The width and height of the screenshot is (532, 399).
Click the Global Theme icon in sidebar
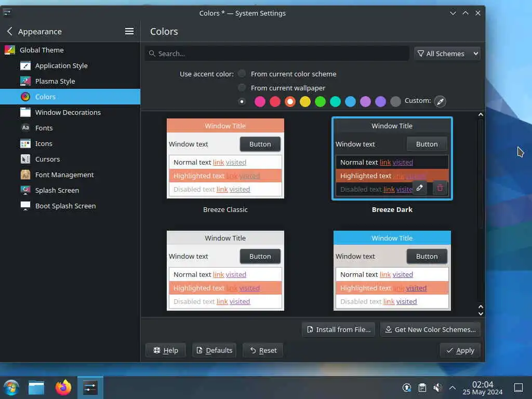[x=10, y=50]
